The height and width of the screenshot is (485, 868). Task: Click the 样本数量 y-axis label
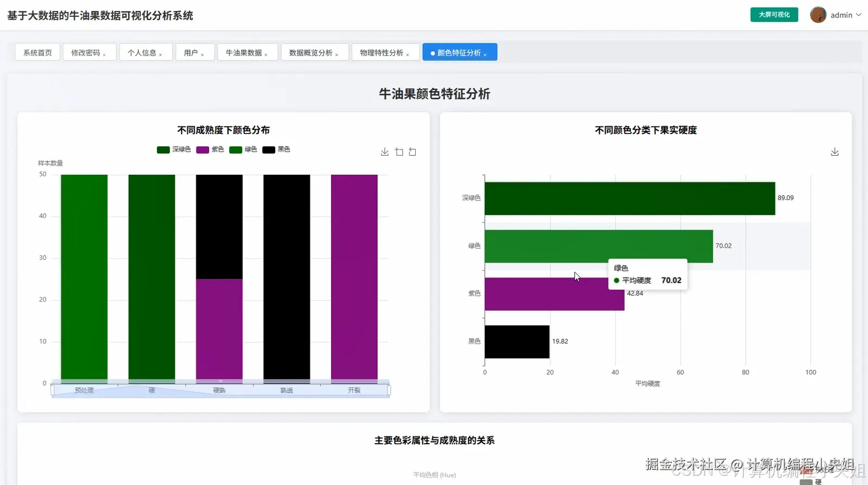(x=50, y=163)
